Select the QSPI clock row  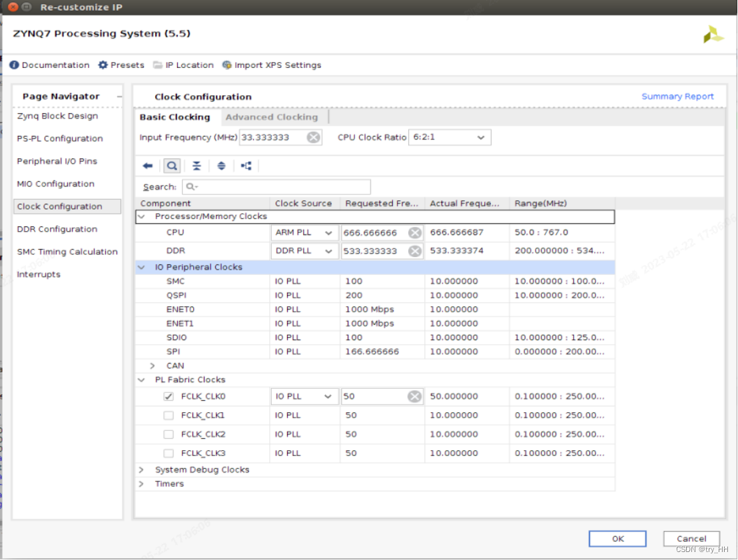375,296
